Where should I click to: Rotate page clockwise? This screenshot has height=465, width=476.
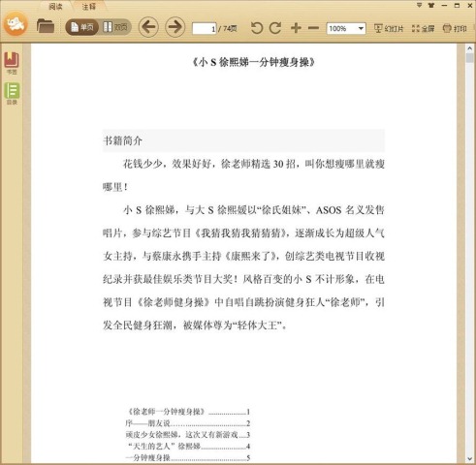click(x=275, y=28)
